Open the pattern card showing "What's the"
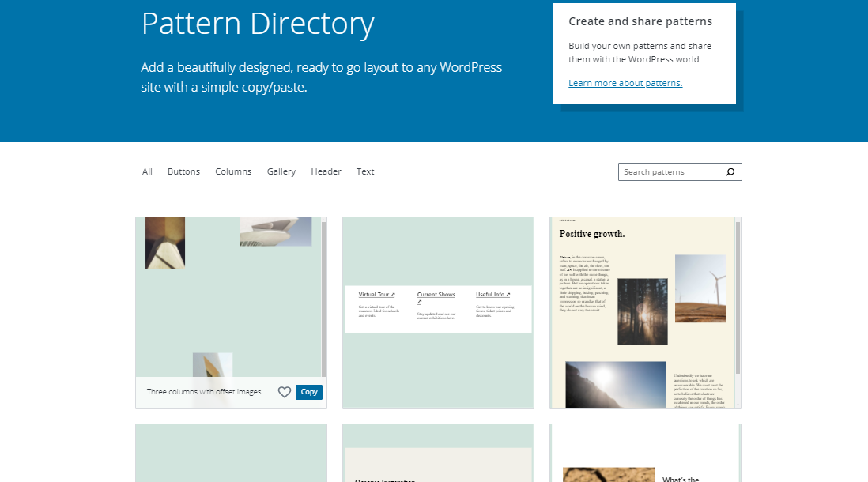 pyautogui.click(x=645, y=453)
